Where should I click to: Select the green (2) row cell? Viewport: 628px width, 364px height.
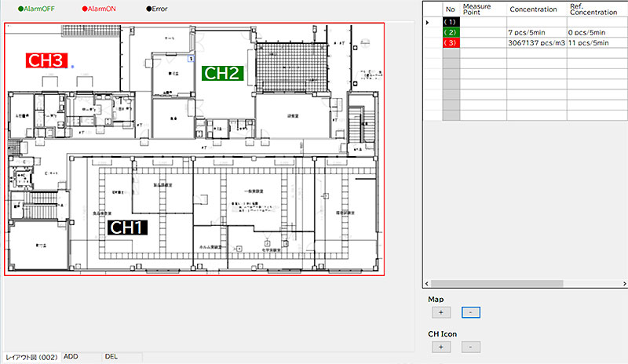tap(451, 32)
